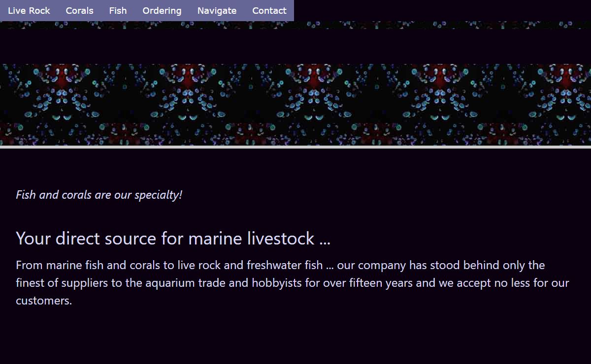The width and height of the screenshot is (591, 364).
Task: Select Corals in the navigation bar
Action: point(79,10)
